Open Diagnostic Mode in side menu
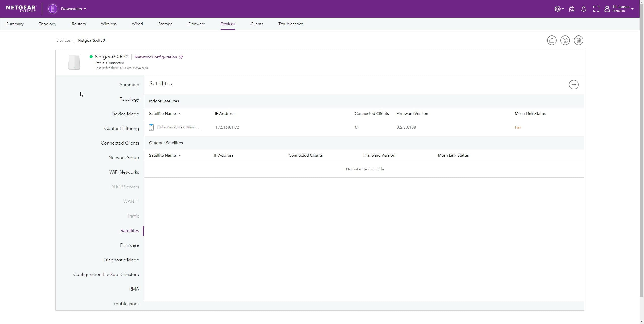Image resolution: width=644 pixels, height=324 pixels. [121, 260]
